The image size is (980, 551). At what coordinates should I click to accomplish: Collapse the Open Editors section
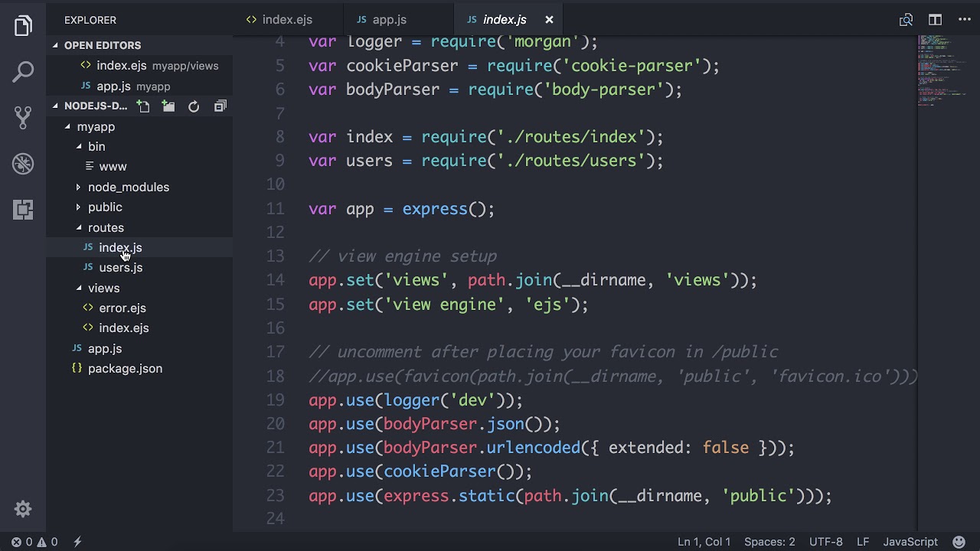click(x=103, y=45)
